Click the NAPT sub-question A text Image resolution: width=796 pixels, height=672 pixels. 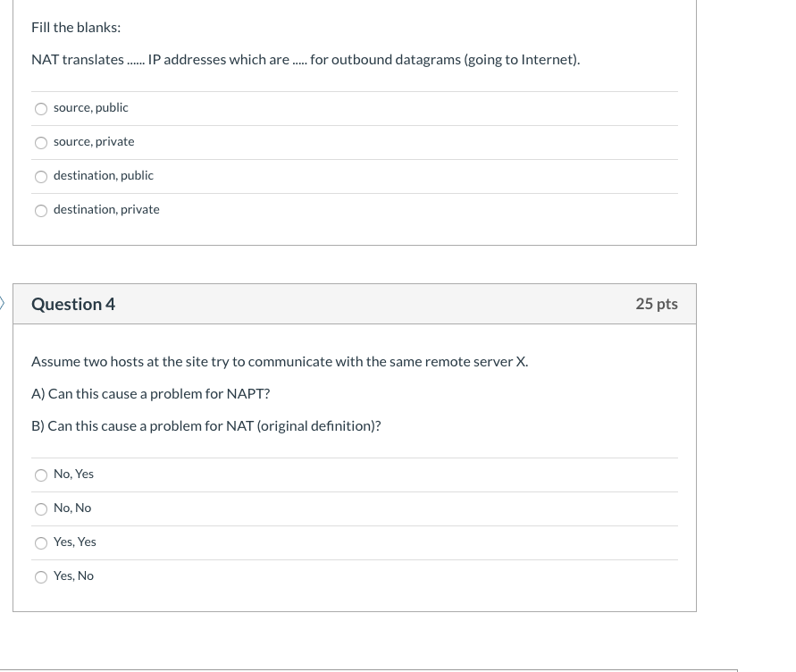pos(150,394)
